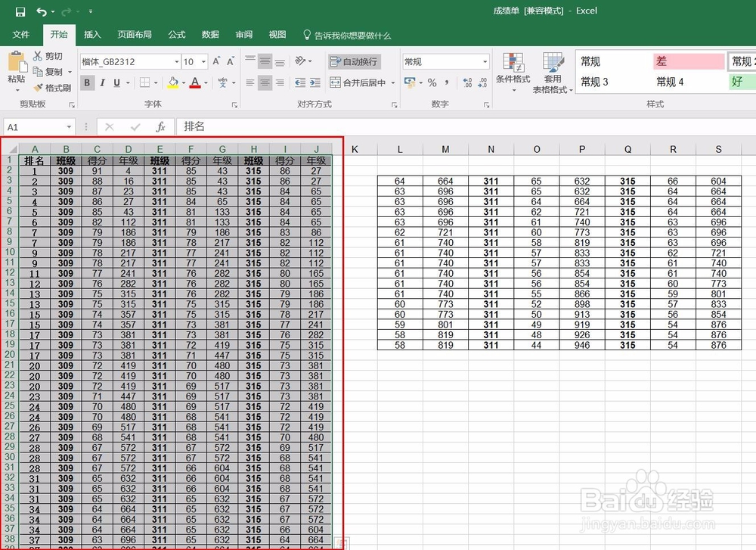The image size is (756, 550).
Task: Click the borders grid icon
Action: (144, 82)
